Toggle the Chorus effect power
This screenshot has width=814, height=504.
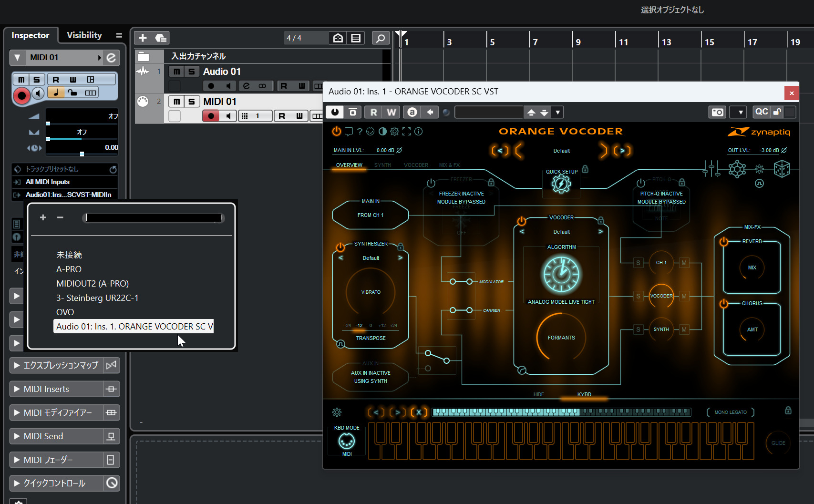[724, 304]
